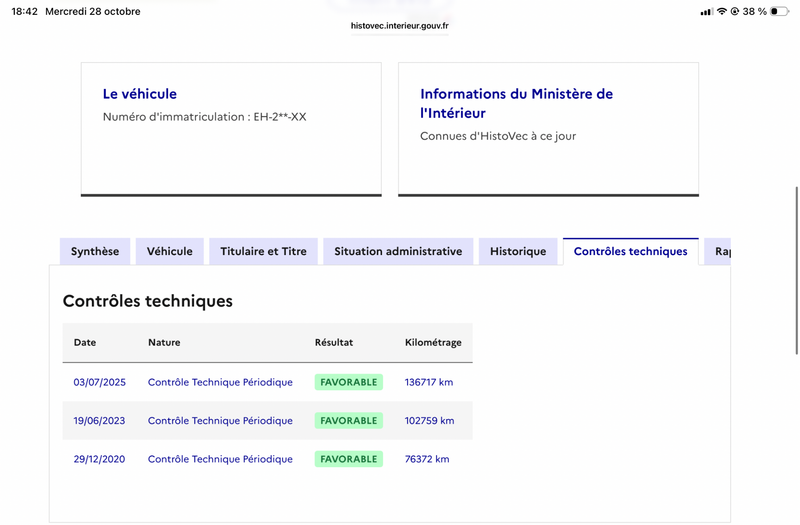Open the 19/06/2023 inspection date link

point(99,420)
